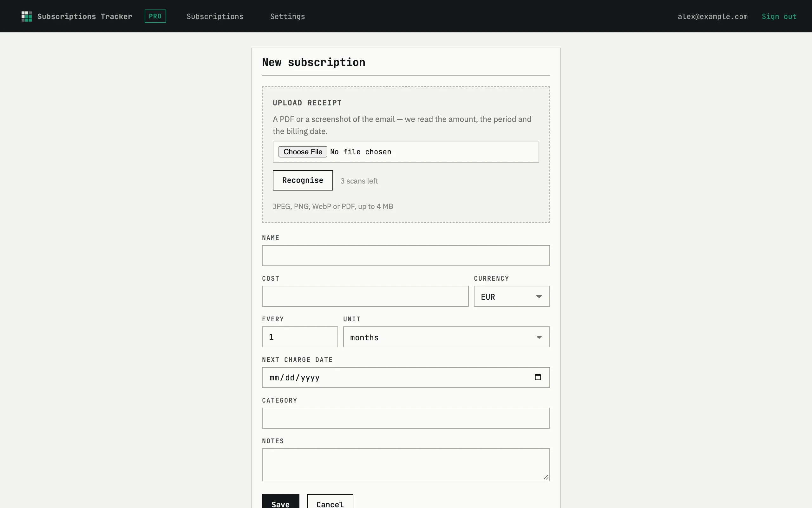The width and height of the screenshot is (812, 508).
Task: Go to Settings in the top navigation
Action: click(x=288, y=17)
